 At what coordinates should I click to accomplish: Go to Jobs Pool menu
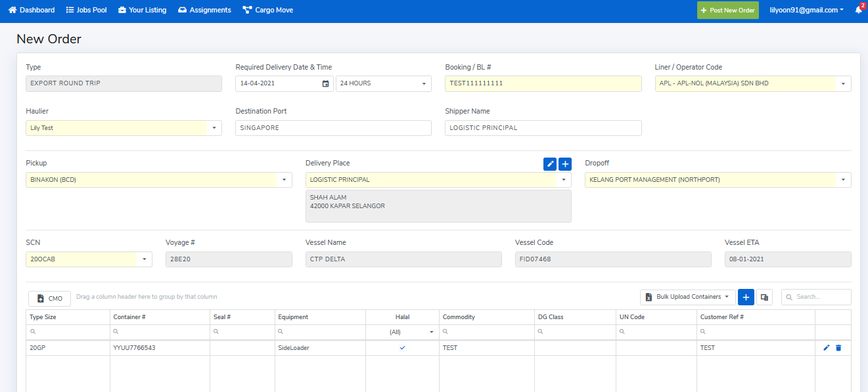tap(87, 10)
